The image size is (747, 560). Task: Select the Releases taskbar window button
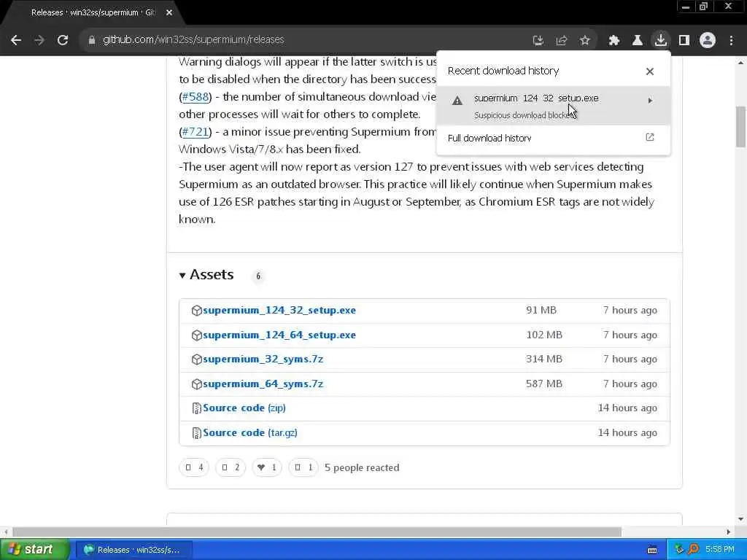[134, 550]
